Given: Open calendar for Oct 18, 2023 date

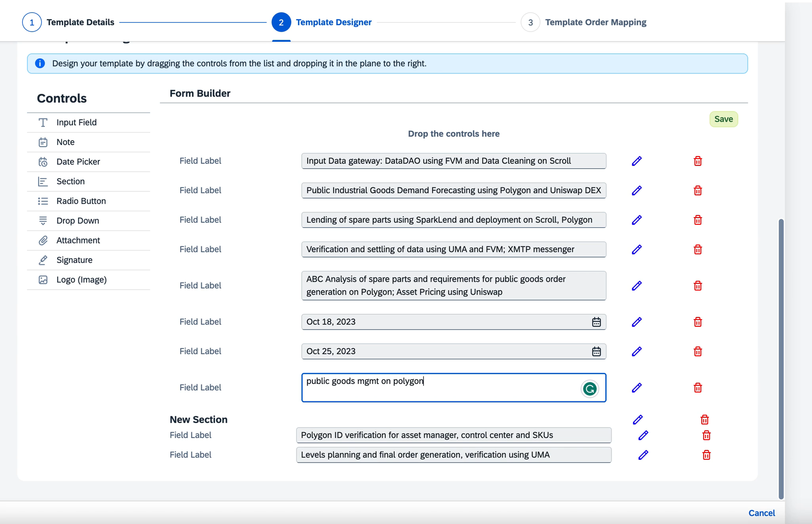Looking at the screenshot, I should [x=596, y=322].
